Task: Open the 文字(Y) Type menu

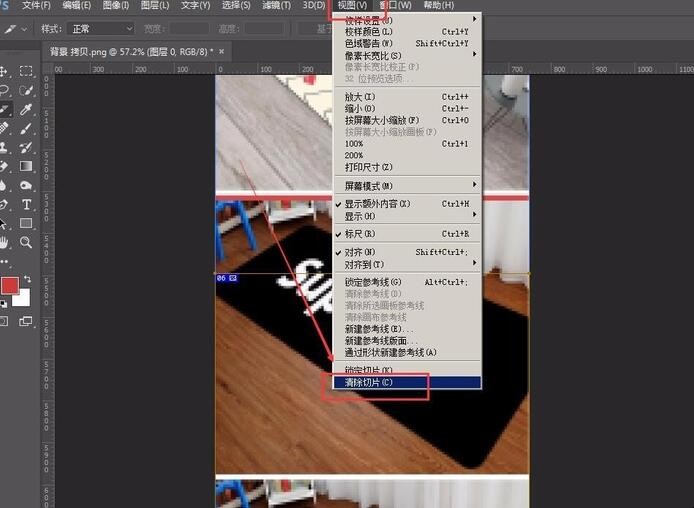Action: coord(196,5)
